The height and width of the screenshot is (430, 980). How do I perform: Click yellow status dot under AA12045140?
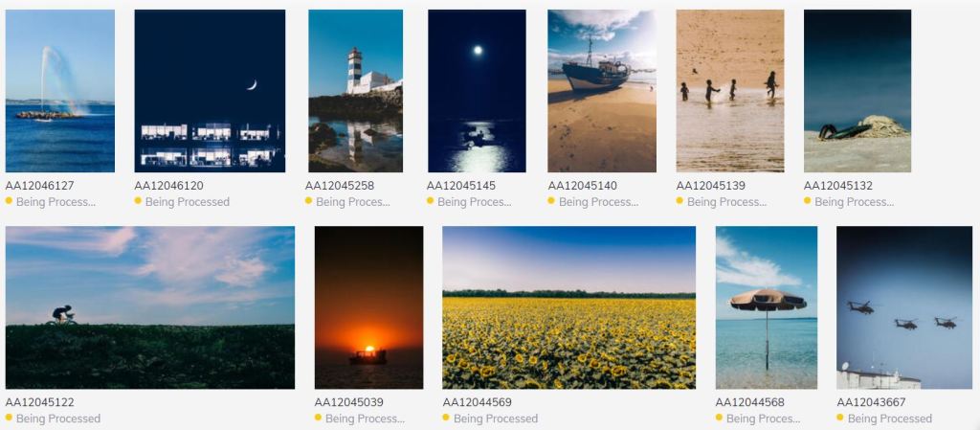551,200
